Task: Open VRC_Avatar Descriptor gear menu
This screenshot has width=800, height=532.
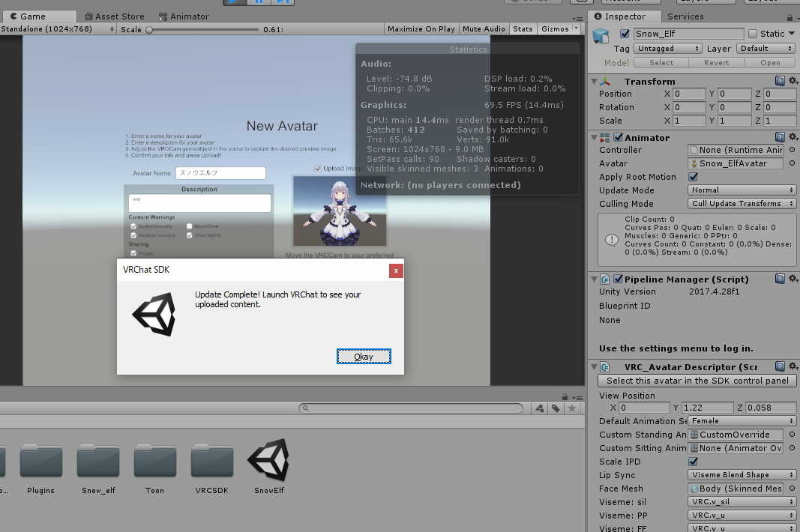Action: (x=793, y=366)
